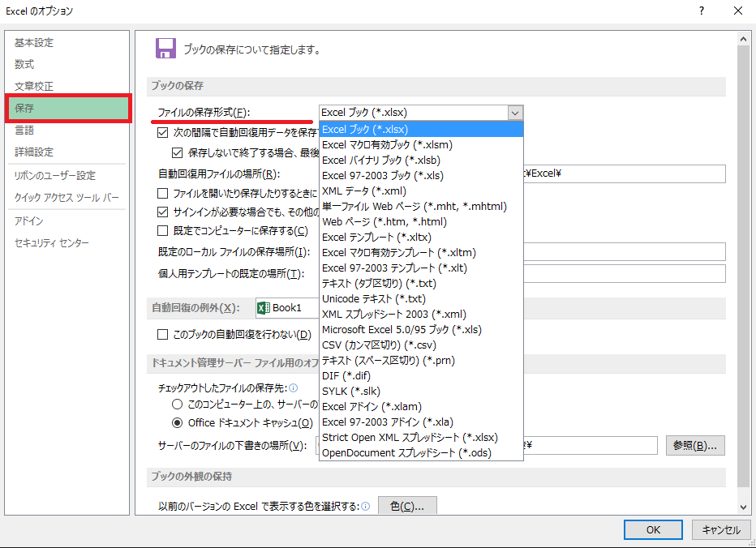Select OpenDocument スプレッドシート (*.ods) option
This screenshot has height=548, width=756.
[x=406, y=453]
